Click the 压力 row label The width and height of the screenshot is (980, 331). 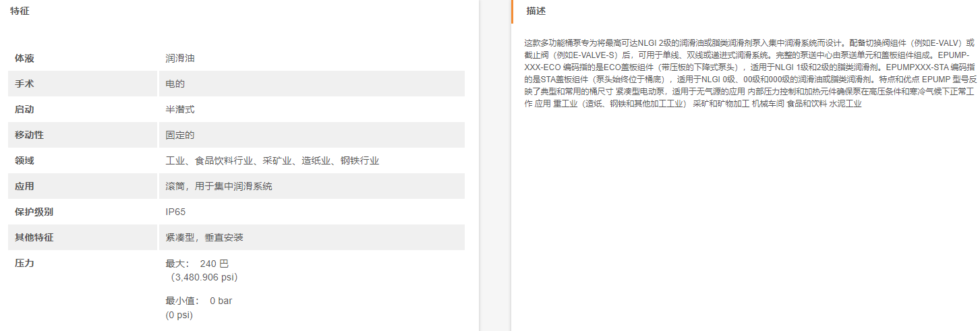pyautogui.click(x=24, y=263)
